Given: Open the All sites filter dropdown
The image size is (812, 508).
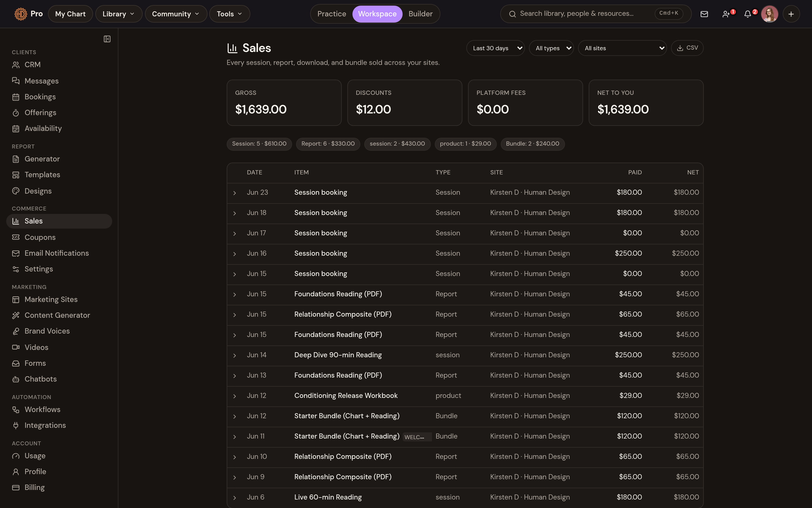Looking at the screenshot, I should (x=623, y=48).
